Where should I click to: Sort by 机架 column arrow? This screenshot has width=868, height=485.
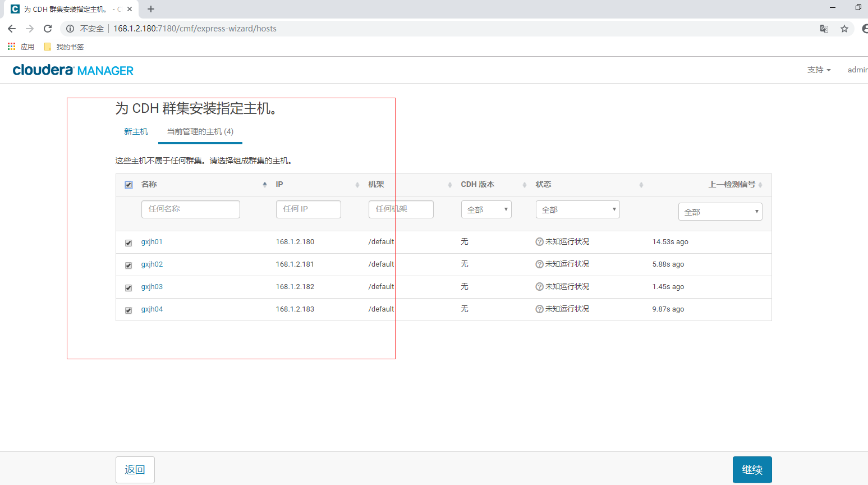coord(450,185)
